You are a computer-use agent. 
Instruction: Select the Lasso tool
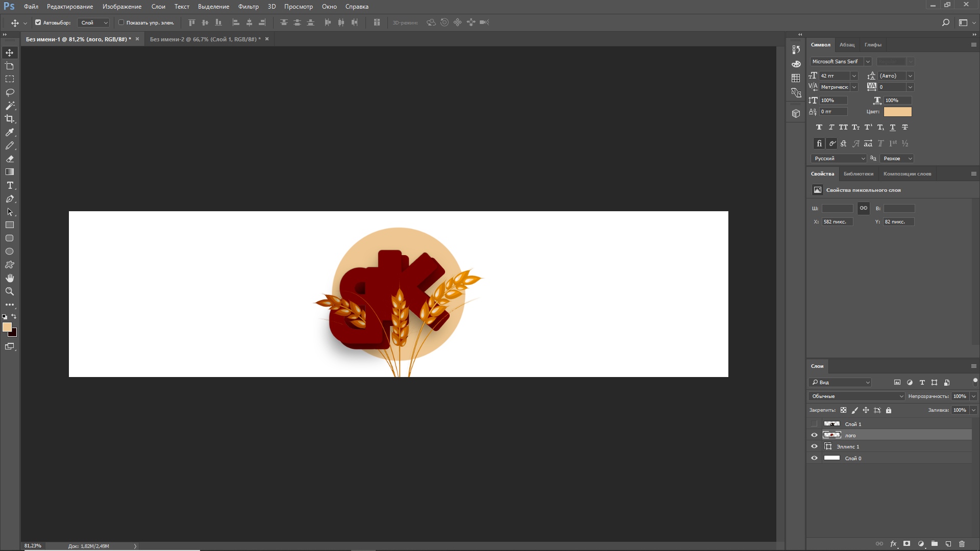coord(10,92)
